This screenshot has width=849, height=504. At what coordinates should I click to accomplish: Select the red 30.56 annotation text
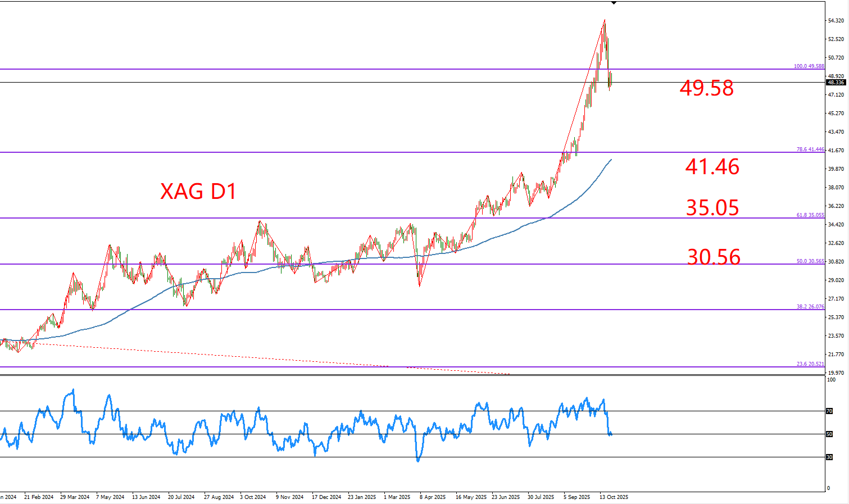click(x=714, y=257)
